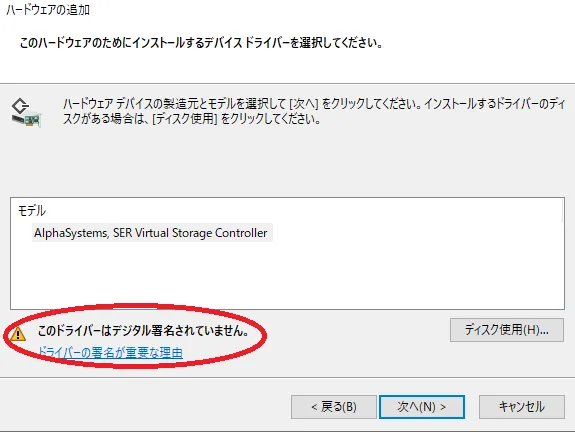Viewport: 575px width, 432px height.
Task: Highlight the SER Virtual Storage Controller entry
Action: (152, 233)
